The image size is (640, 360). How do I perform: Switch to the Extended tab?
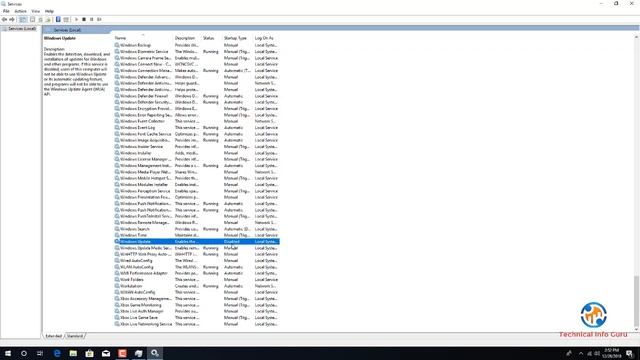point(53,336)
